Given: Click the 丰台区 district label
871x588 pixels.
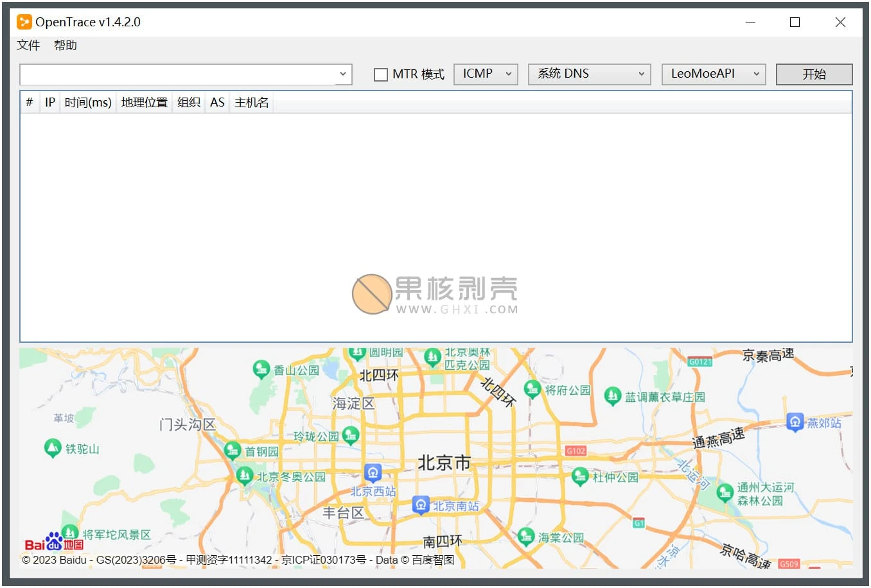Looking at the screenshot, I should pyautogui.click(x=343, y=513).
